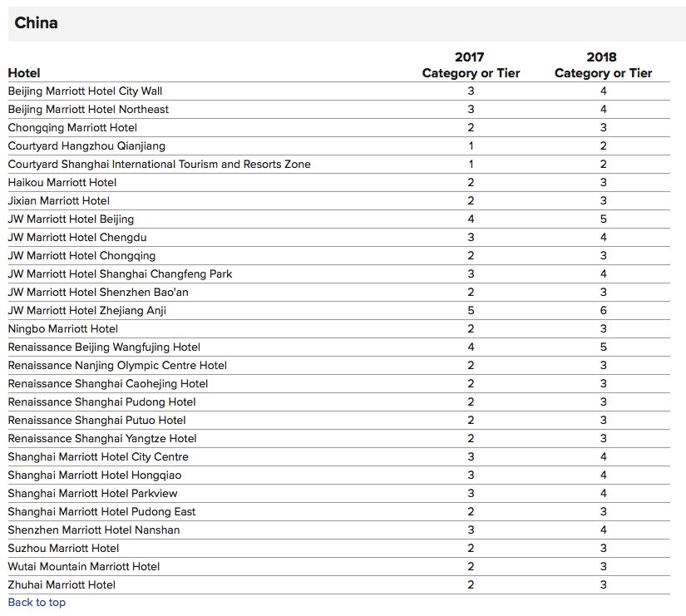The width and height of the screenshot is (686, 616).
Task: Click Chongqing Marriott Hotel name
Action: 72,128
